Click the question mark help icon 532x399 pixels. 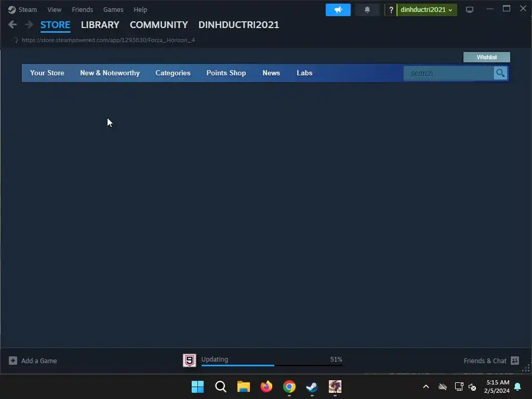point(391,10)
